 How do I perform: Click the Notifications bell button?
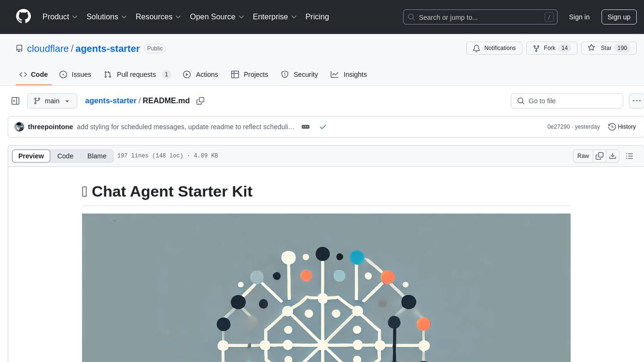494,48
